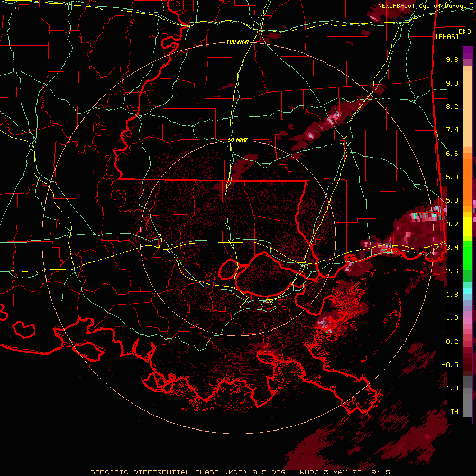Click the 2.6 scale value

coord(452,271)
